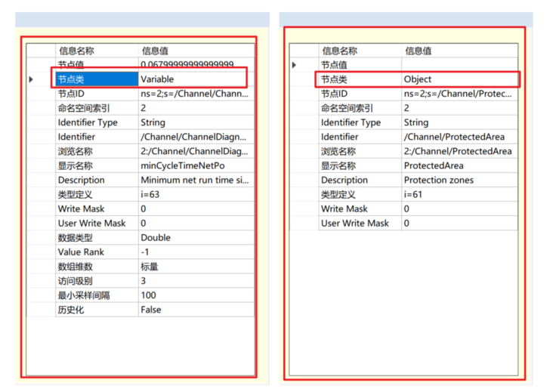Click 数据类型 label in left table
Viewport: 556px width, 392px height.
pos(76,237)
